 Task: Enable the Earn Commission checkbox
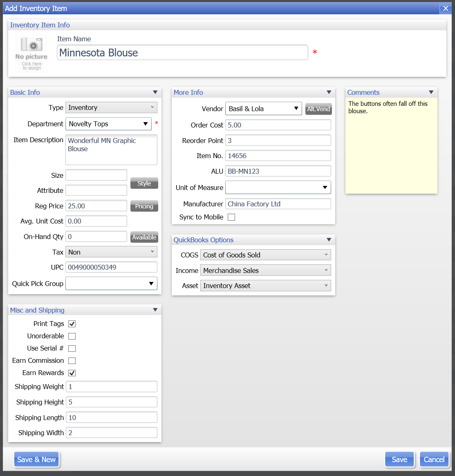pyautogui.click(x=72, y=361)
